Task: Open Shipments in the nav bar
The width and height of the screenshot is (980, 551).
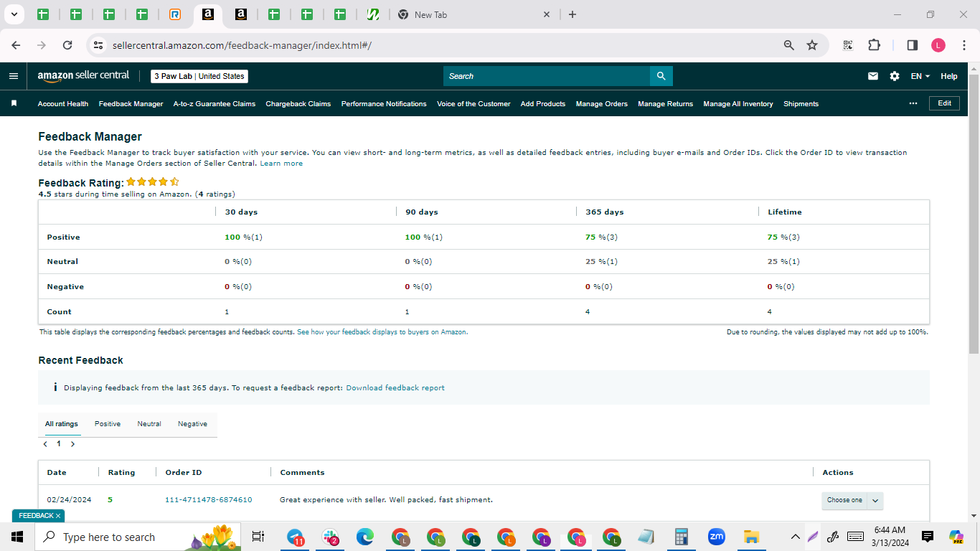Action: (x=801, y=103)
